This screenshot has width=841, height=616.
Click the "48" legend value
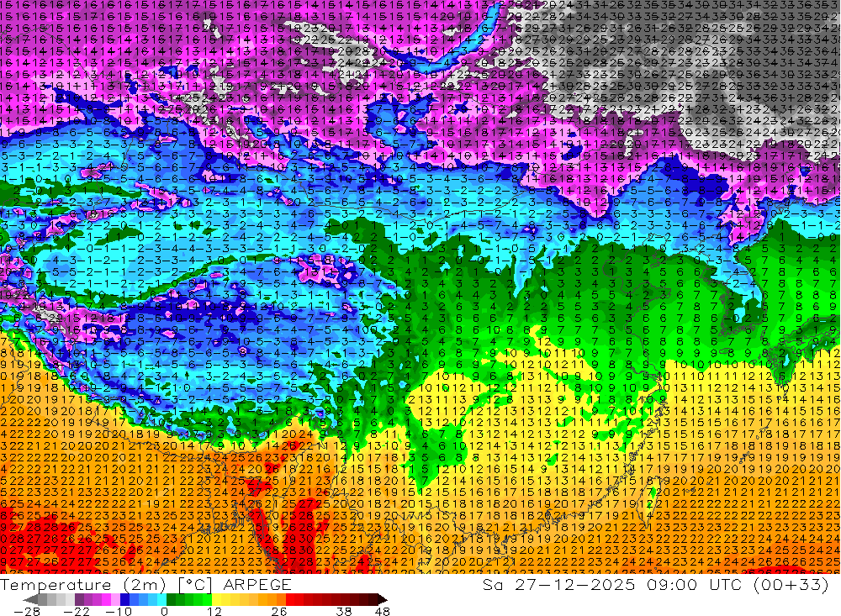[x=383, y=612]
